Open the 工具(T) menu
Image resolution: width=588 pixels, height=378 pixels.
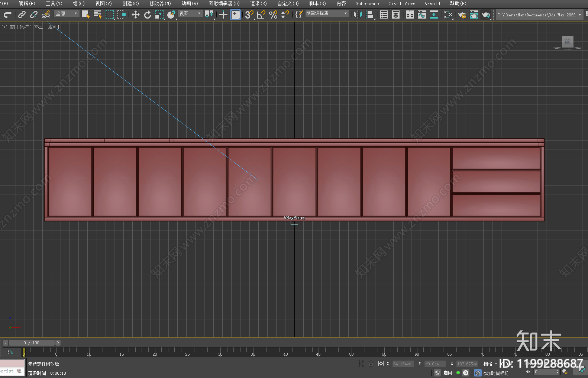54,3
